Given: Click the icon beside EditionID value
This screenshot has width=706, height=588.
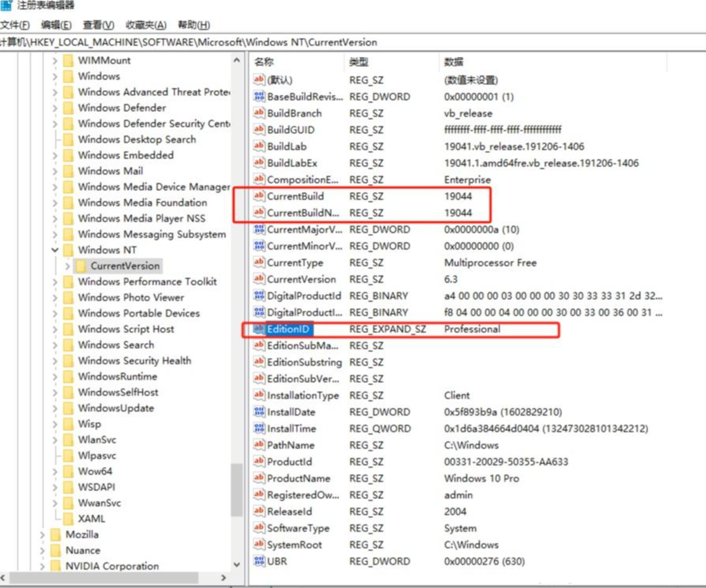Looking at the screenshot, I should pyautogui.click(x=259, y=329).
